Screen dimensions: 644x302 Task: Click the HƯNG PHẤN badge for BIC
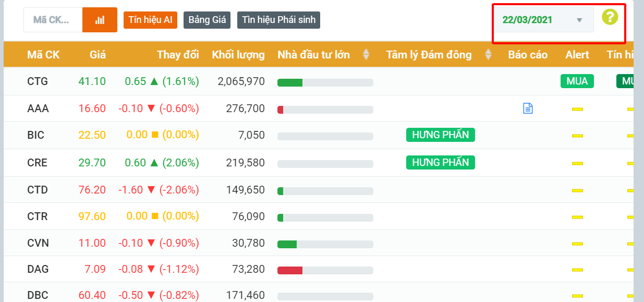click(x=440, y=135)
